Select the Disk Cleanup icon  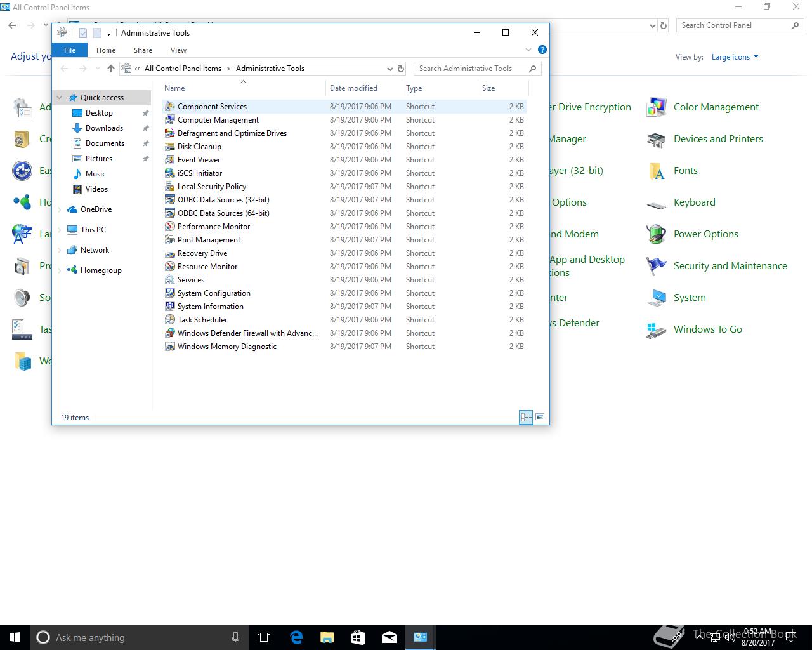point(169,147)
